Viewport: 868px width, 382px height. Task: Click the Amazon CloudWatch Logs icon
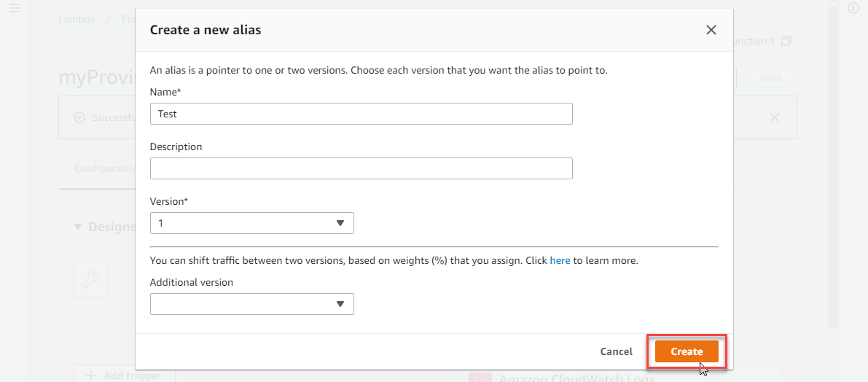481,378
